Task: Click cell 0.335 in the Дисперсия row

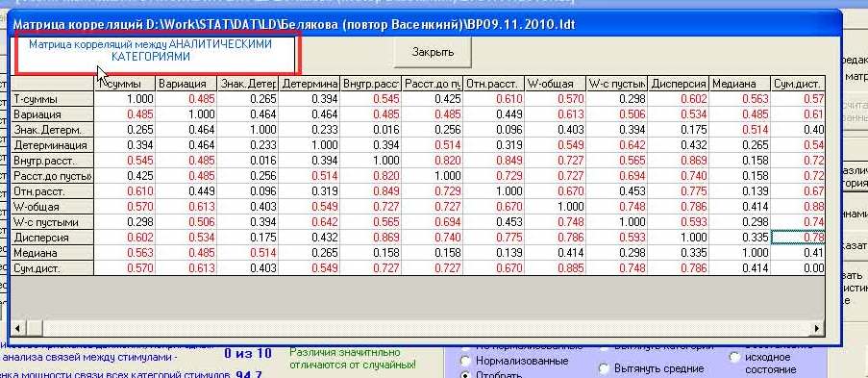Action: pos(739,238)
